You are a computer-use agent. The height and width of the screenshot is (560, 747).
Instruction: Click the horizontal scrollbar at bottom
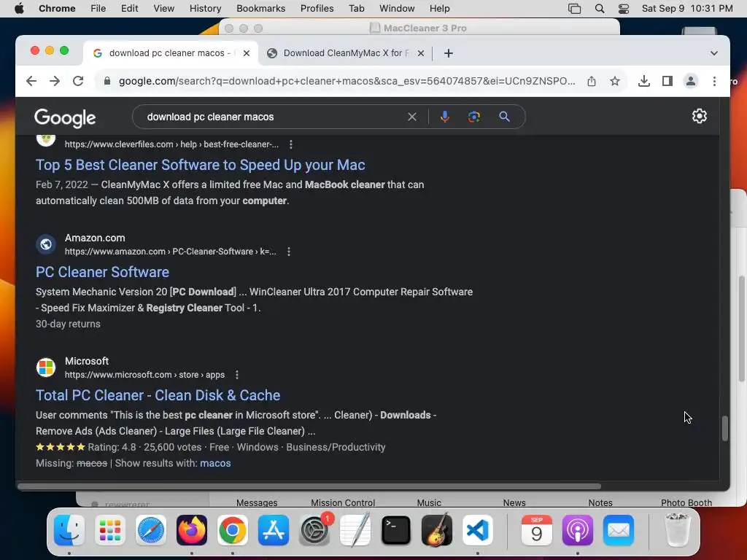click(x=309, y=486)
